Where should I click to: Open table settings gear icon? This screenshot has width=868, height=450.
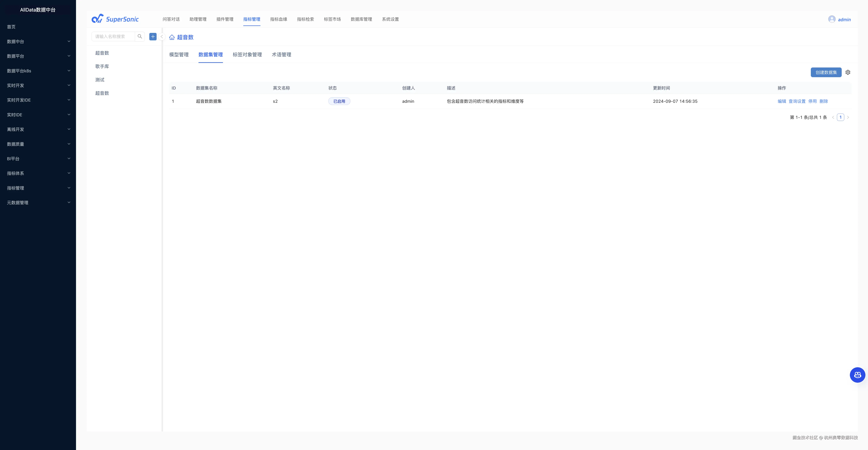[x=848, y=72]
